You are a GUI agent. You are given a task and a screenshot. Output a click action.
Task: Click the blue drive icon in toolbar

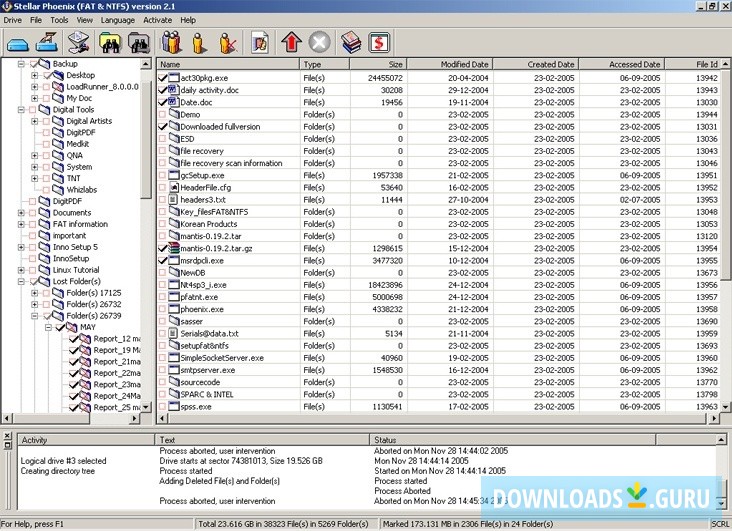[x=20, y=42]
